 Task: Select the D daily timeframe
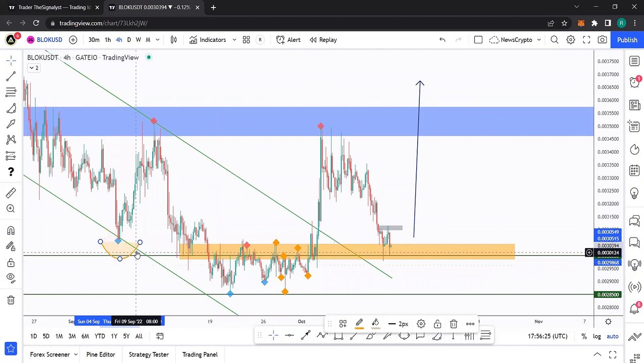129,40
